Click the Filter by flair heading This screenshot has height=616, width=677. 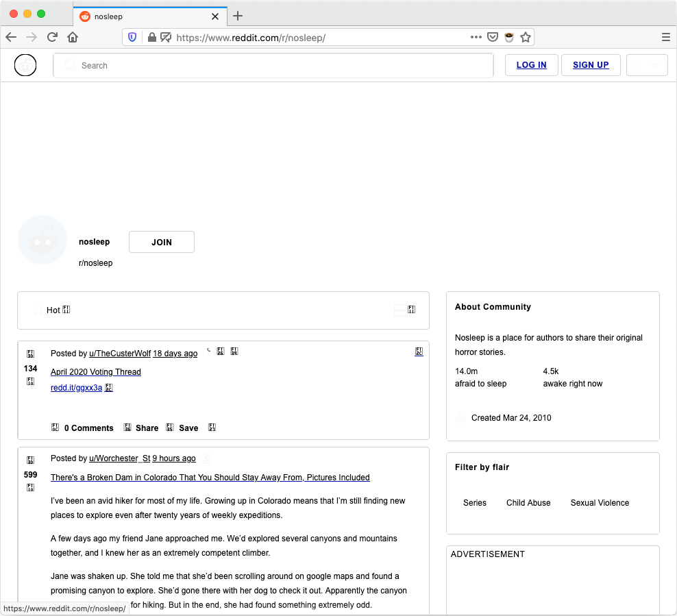482,467
